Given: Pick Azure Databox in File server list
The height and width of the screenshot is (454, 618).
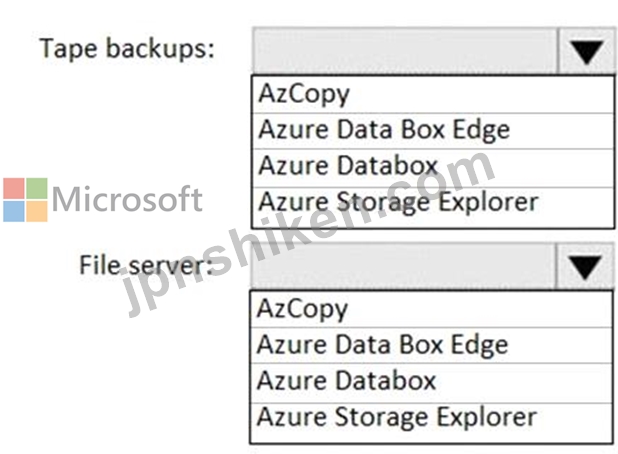Looking at the screenshot, I should tap(431, 383).
